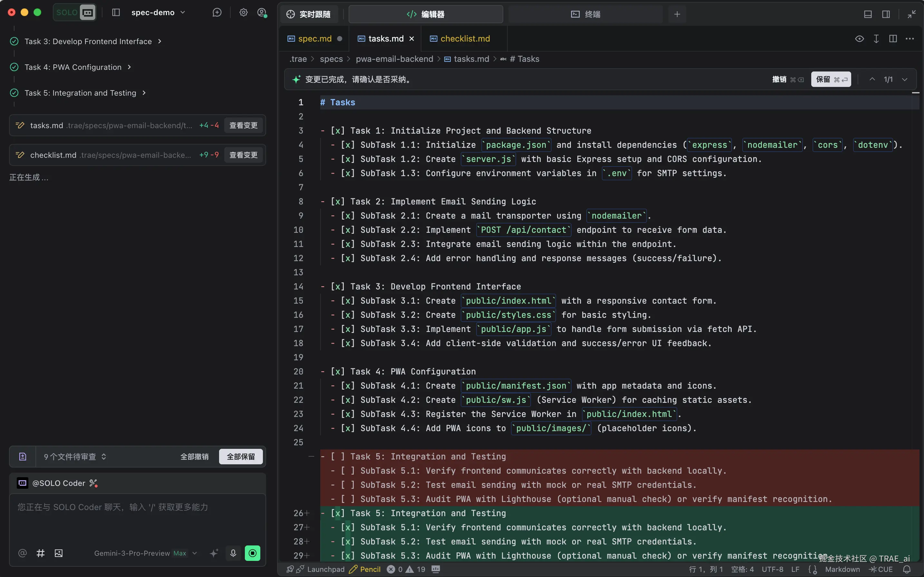The width and height of the screenshot is (924, 577).
Task: Click 查看变更 for checklist.md
Action: click(243, 155)
